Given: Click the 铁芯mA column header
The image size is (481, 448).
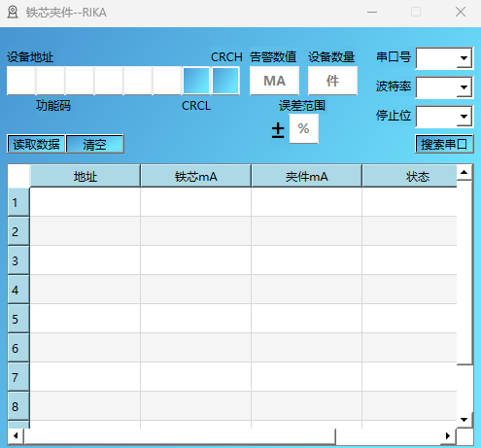Looking at the screenshot, I should click(196, 176).
